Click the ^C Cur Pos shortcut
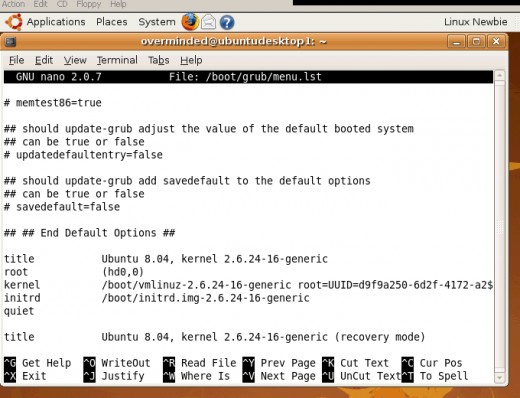 tap(432, 363)
